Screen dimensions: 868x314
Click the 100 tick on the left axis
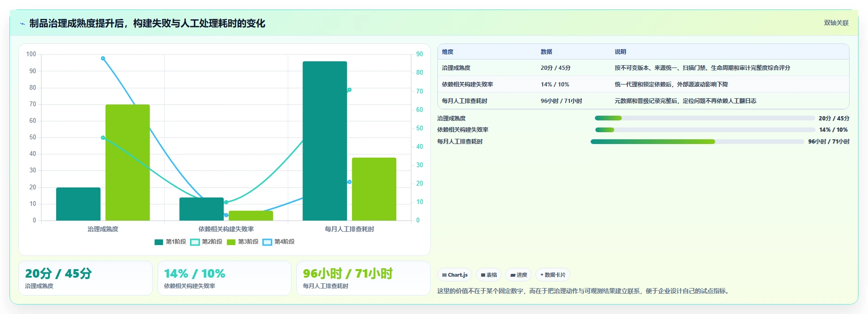[31, 54]
